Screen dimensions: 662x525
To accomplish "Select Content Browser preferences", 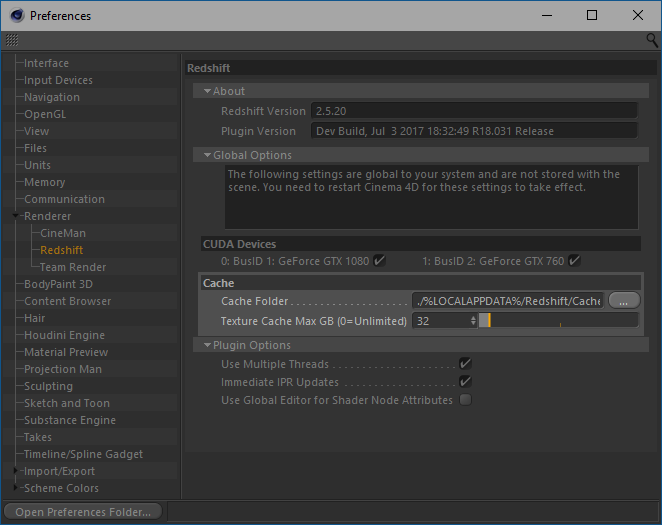I will click(x=68, y=301).
